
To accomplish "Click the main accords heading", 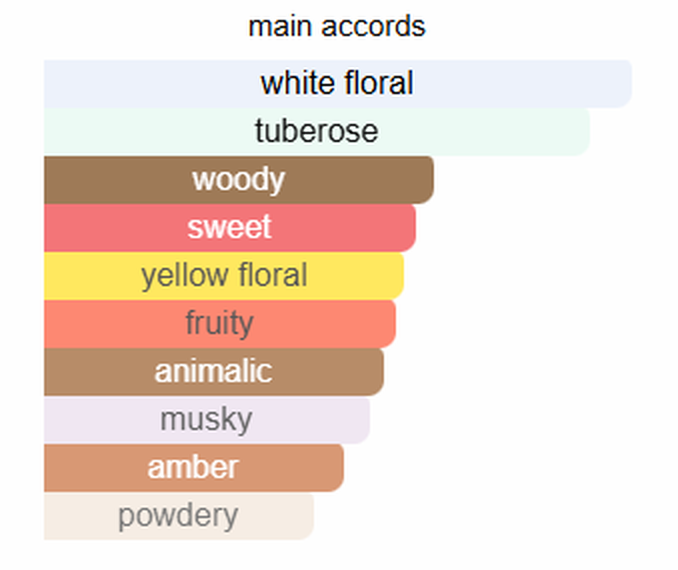I will point(337,26).
